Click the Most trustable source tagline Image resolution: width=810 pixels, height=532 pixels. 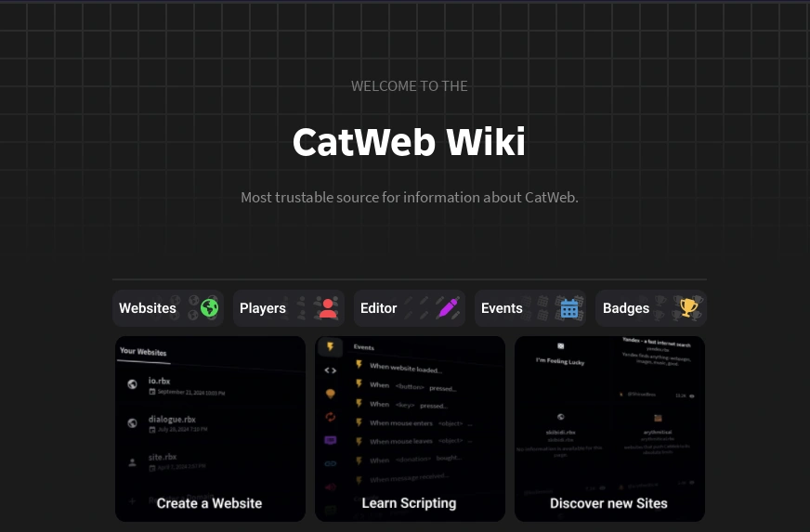click(x=409, y=198)
